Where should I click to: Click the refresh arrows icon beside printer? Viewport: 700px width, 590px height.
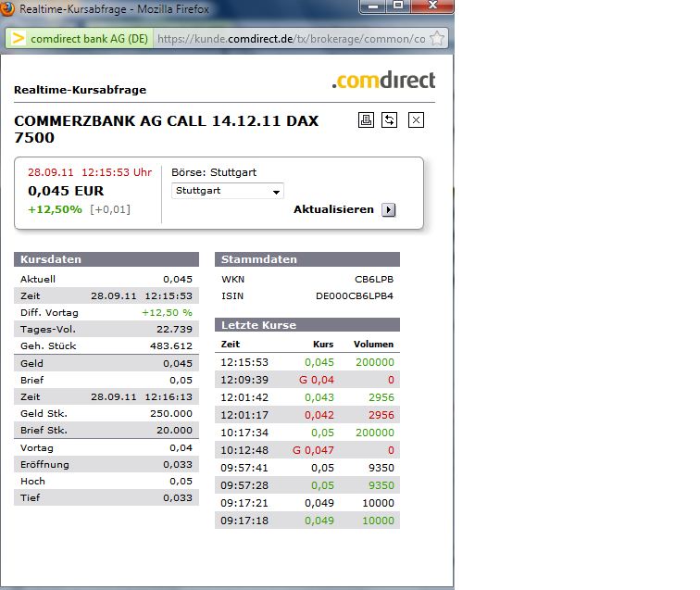(389, 120)
